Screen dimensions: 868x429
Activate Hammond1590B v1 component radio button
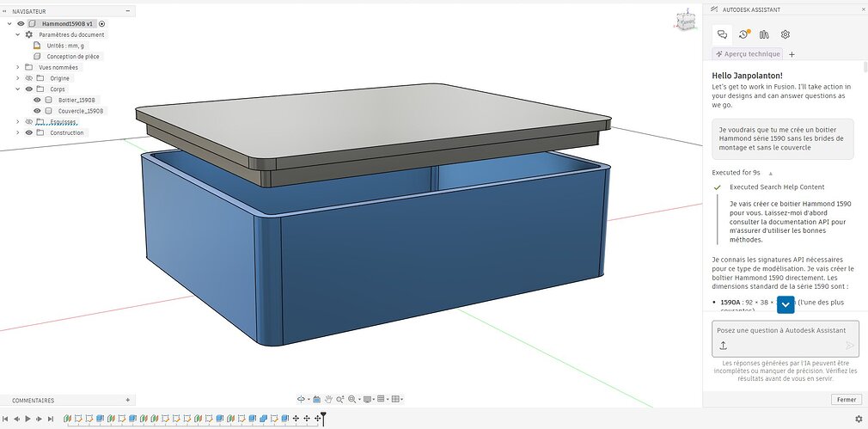[x=102, y=24]
